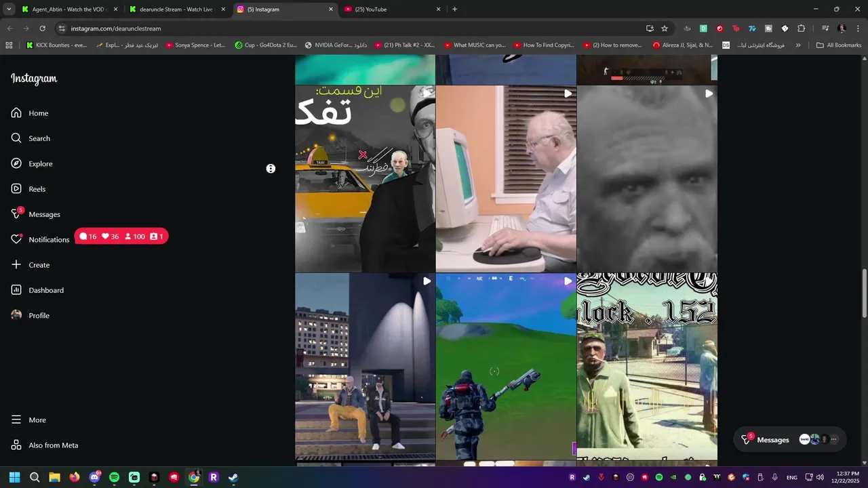Open How To Find Copyright bookmark

[x=544, y=45]
